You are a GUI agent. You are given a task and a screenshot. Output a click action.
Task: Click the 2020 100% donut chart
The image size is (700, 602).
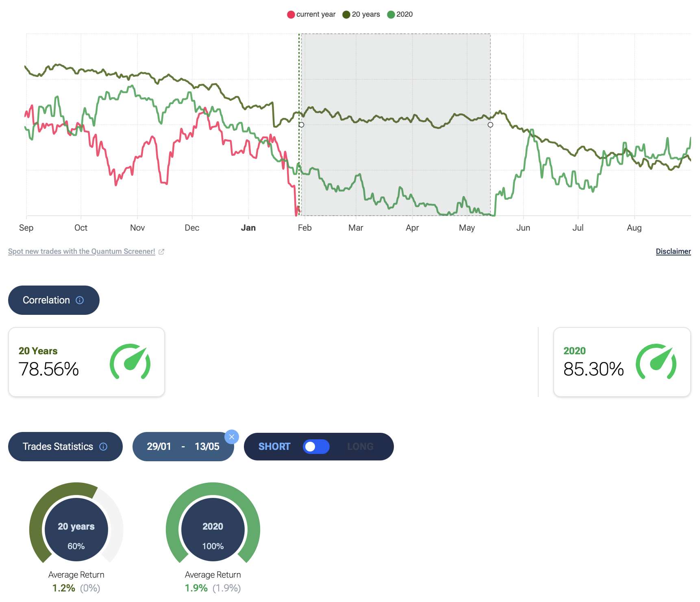[x=213, y=529]
